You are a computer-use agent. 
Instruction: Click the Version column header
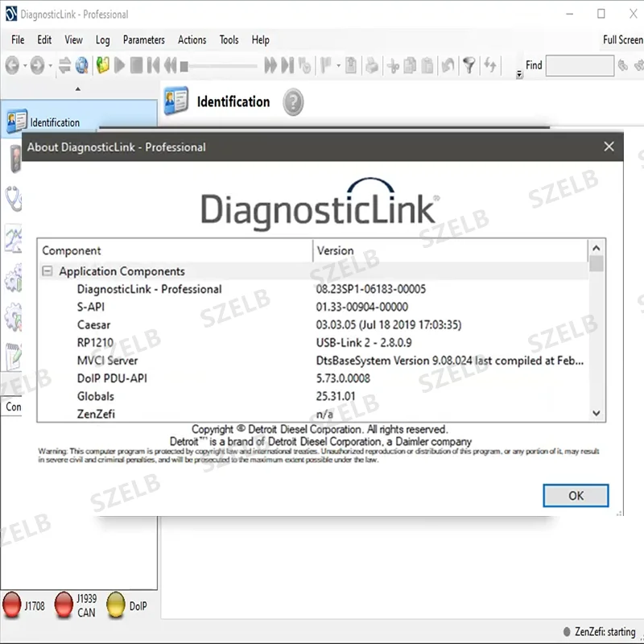[x=450, y=250]
